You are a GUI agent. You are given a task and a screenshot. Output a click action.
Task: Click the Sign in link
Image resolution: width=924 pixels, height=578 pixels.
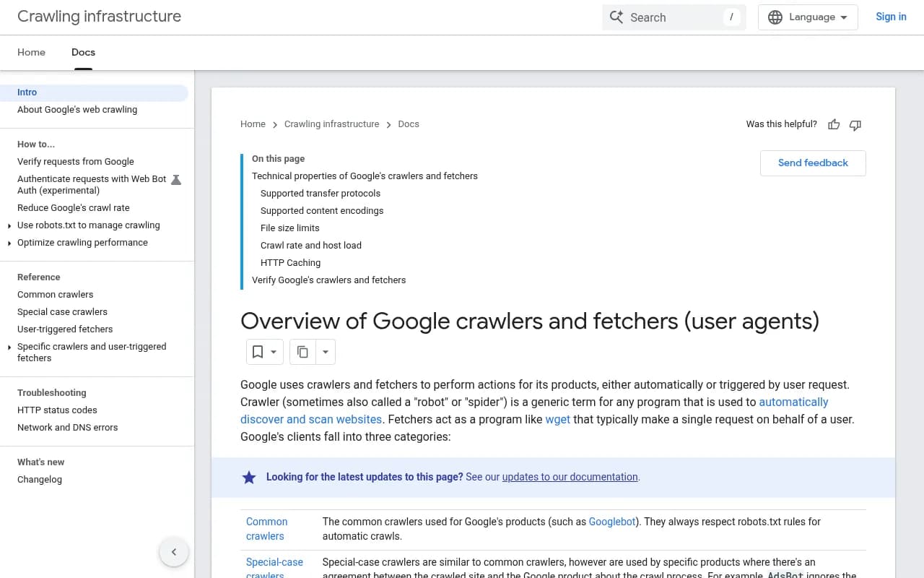(891, 17)
